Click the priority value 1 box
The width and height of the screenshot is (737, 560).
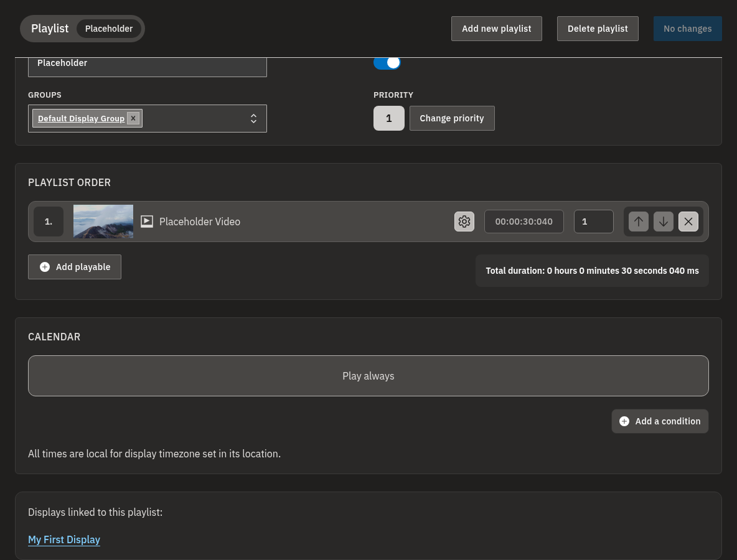click(388, 118)
